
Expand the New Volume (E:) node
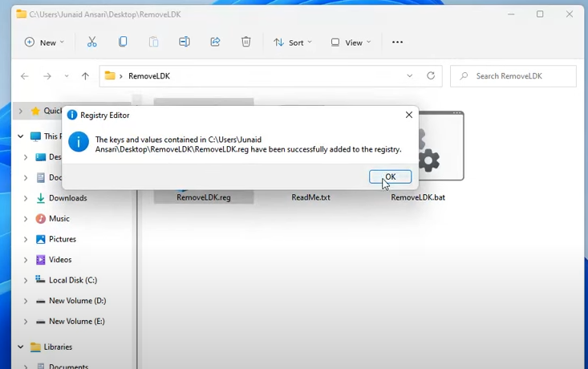26,322
